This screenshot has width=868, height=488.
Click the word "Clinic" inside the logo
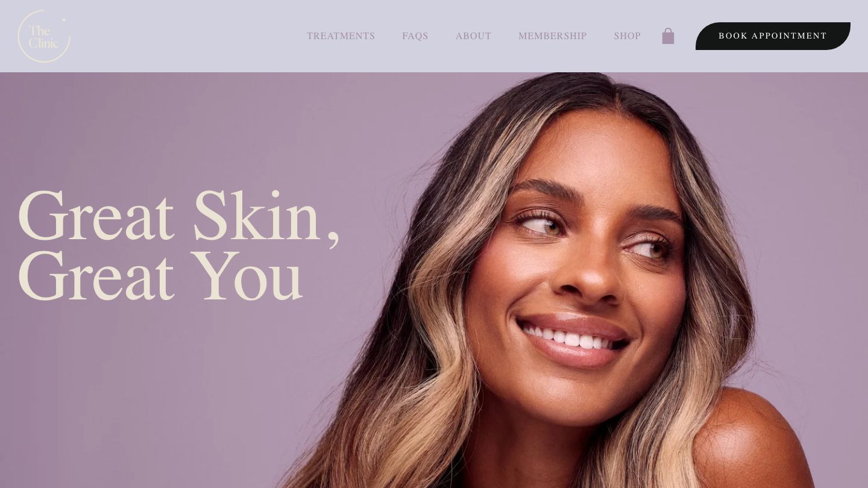tap(44, 43)
